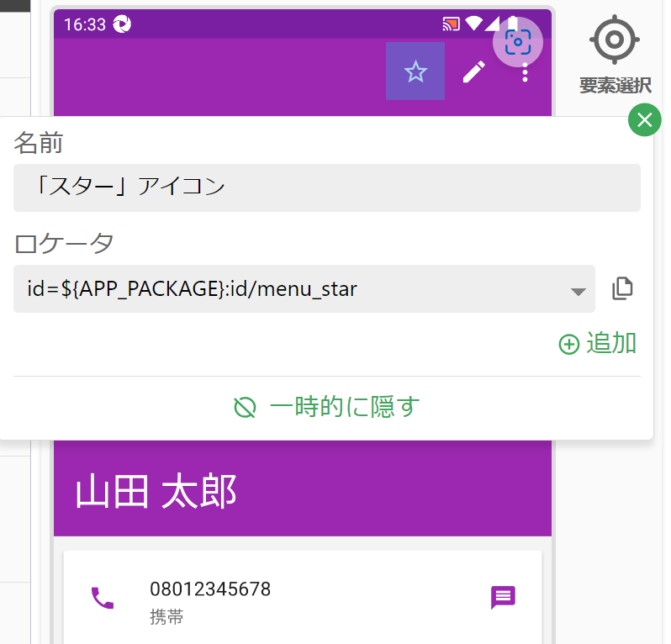Open the ロケータ locator dropdown
Screen dimensions: 671x644
(304, 289)
